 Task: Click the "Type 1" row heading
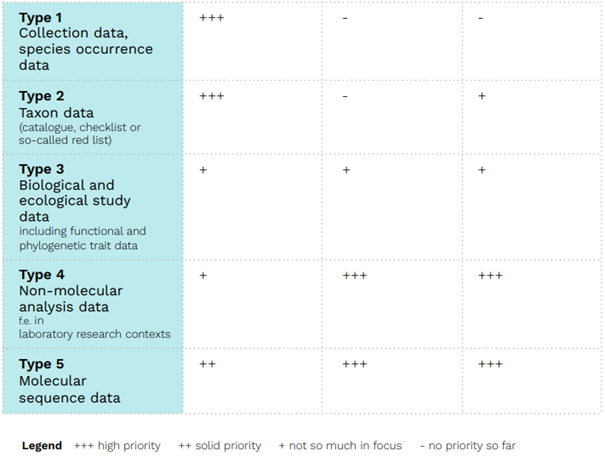[x=41, y=18]
